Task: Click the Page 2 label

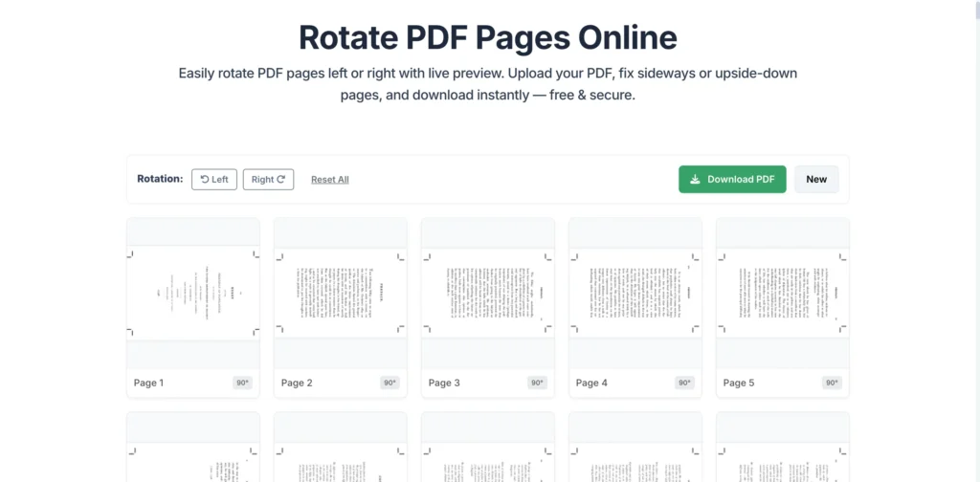Action: (x=297, y=383)
